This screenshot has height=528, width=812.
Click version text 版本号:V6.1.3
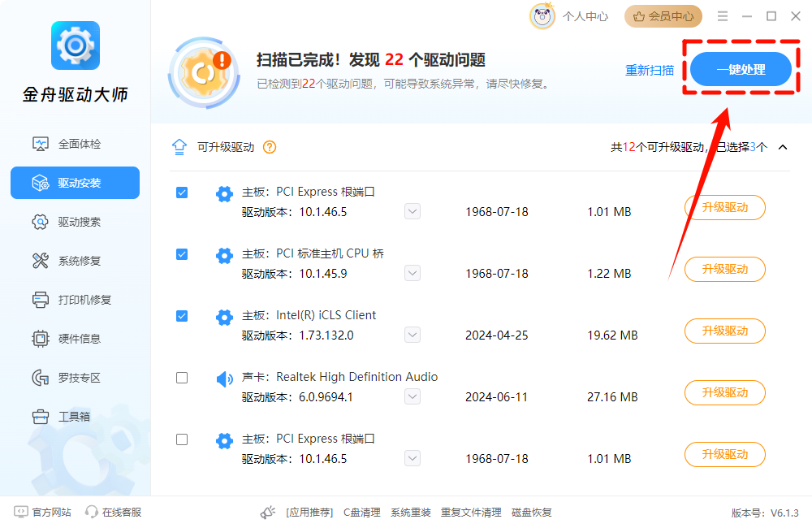(x=765, y=513)
